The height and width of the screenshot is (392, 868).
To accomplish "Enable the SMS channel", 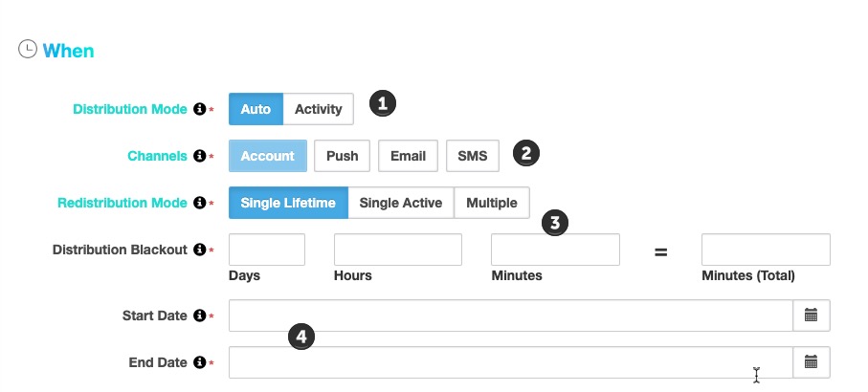I will [473, 156].
